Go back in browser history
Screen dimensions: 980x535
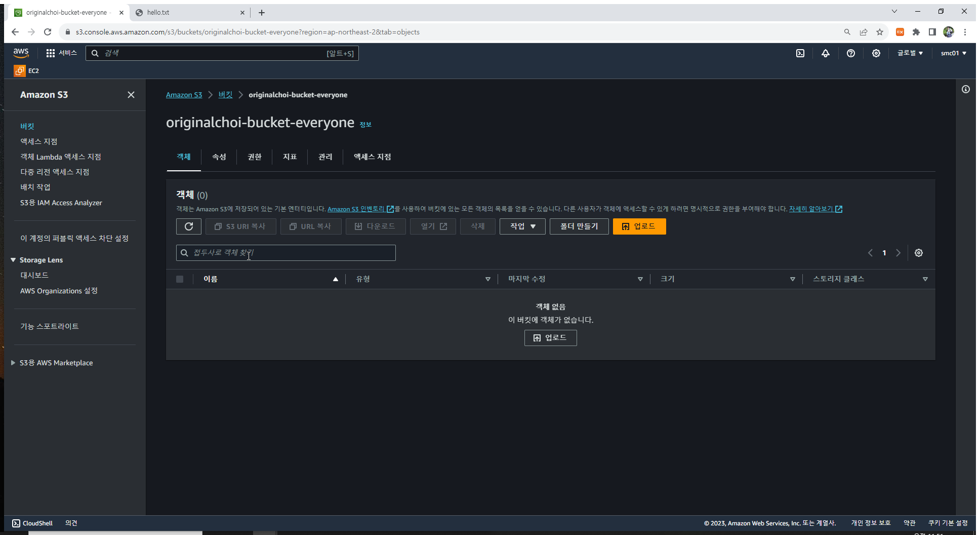coord(15,32)
